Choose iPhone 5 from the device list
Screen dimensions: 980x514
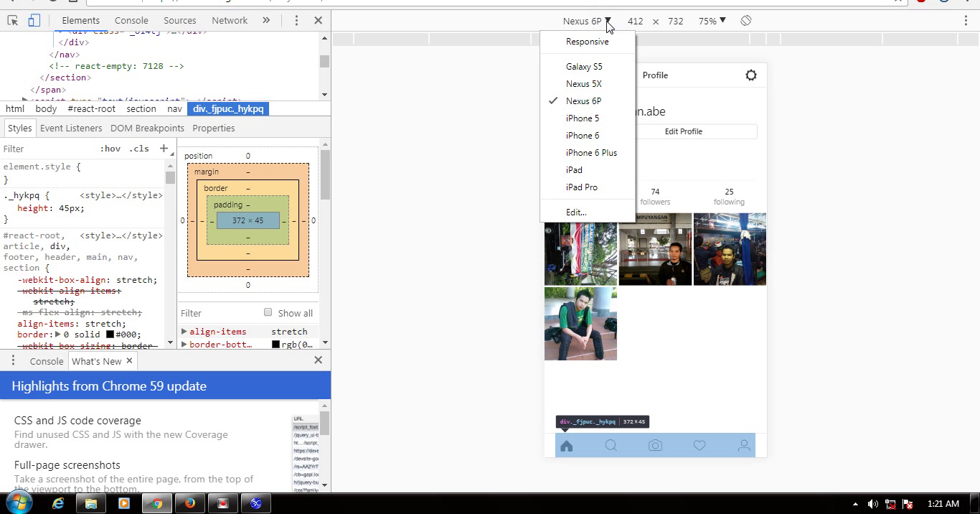click(x=588, y=118)
